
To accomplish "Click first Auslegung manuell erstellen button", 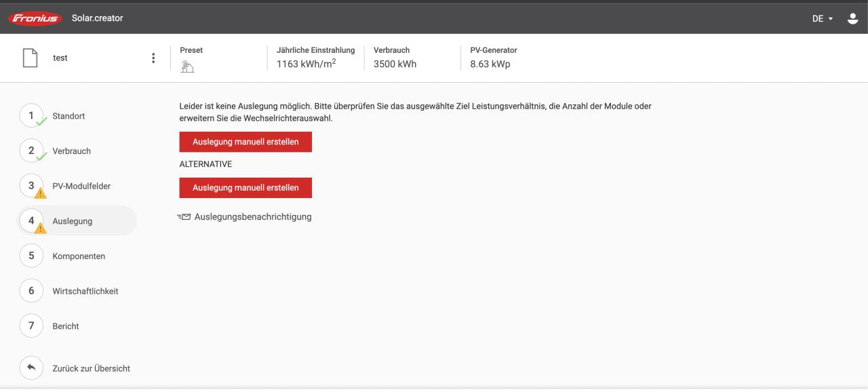I will tap(245, 142).
